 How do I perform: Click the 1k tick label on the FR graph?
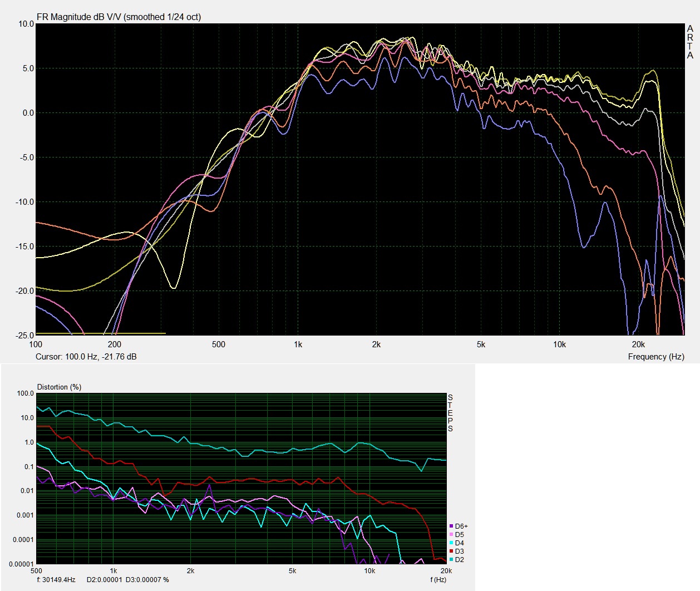[298, 344]
